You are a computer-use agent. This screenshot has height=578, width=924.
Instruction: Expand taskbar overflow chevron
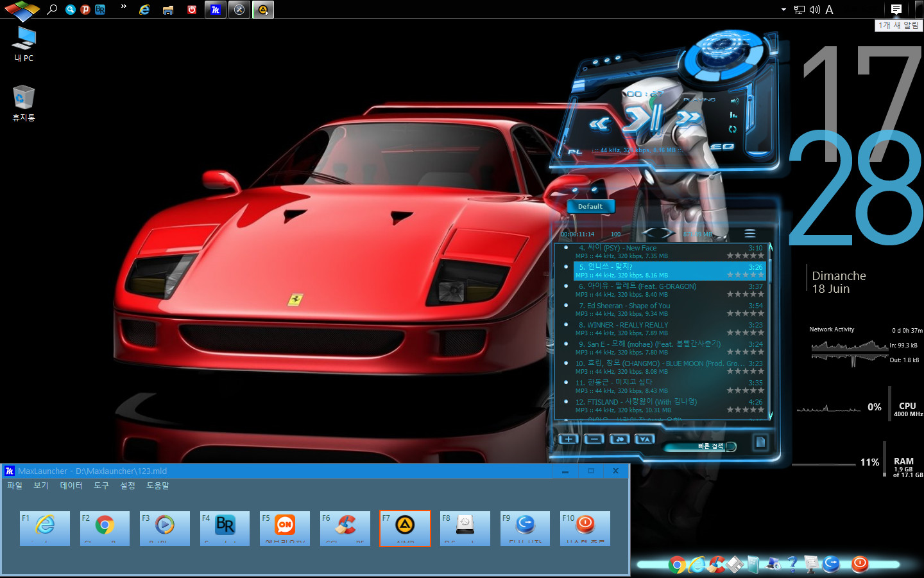click(124, 6)
